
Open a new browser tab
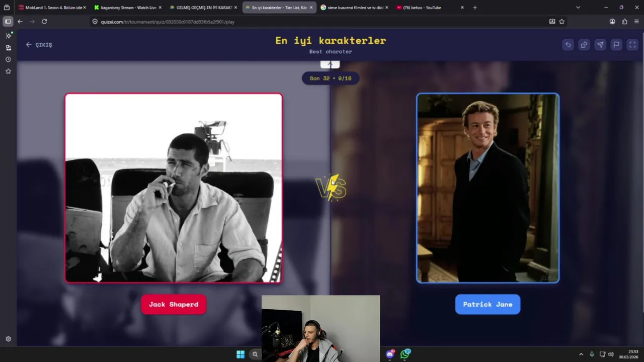474,8
